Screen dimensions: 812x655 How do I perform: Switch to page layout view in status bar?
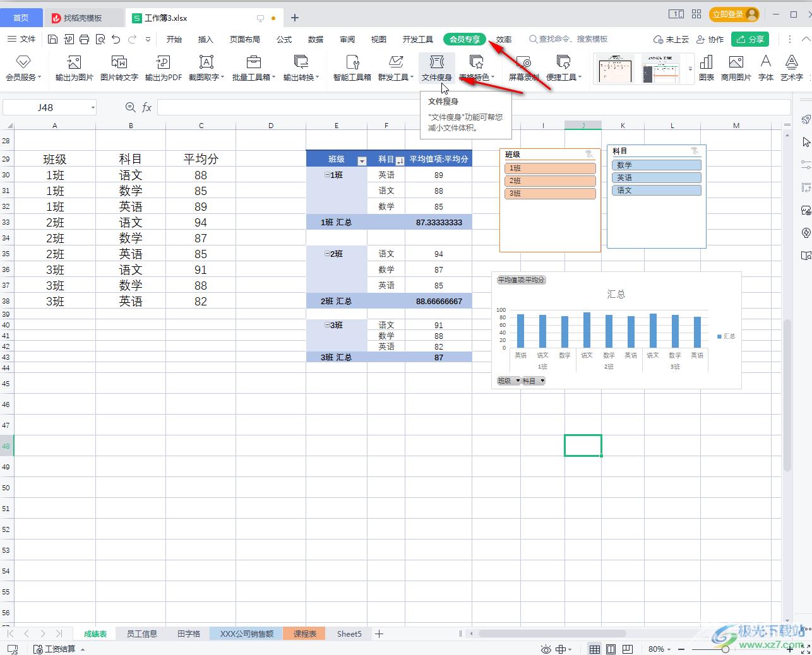611,649
